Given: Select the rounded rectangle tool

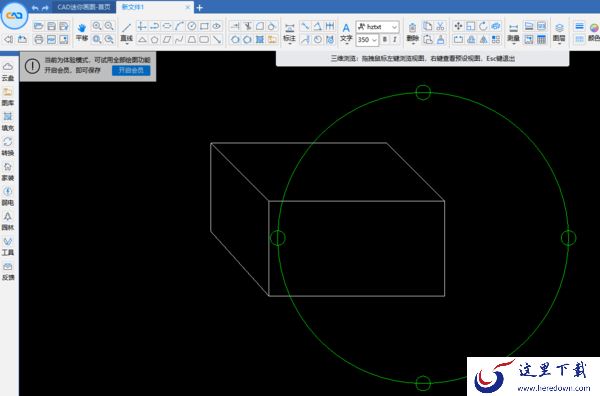Looking at the screenshot, I should pyautogui.click(x=204, y=39).
